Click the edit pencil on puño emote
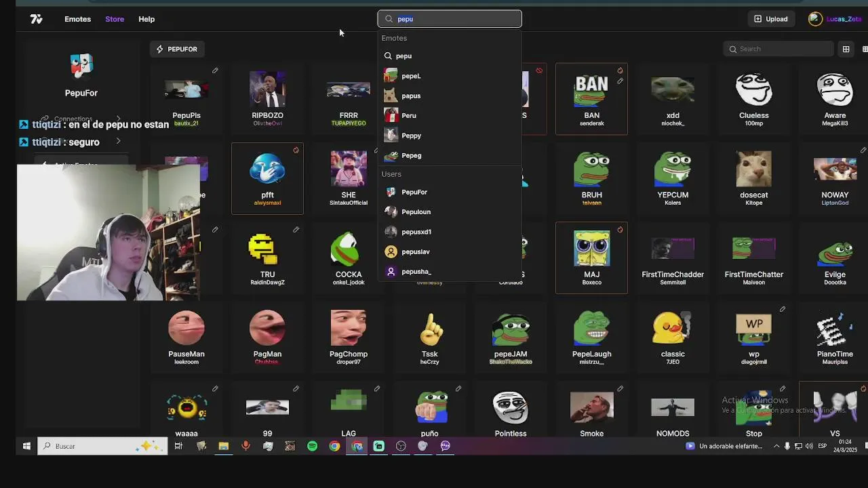 458,388
